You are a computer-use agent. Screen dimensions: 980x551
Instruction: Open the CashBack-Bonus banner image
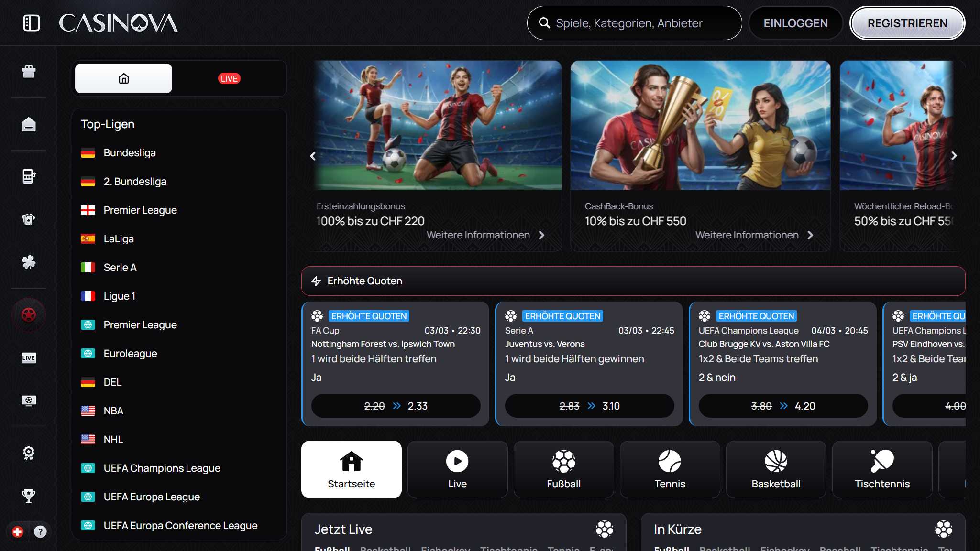700,125
